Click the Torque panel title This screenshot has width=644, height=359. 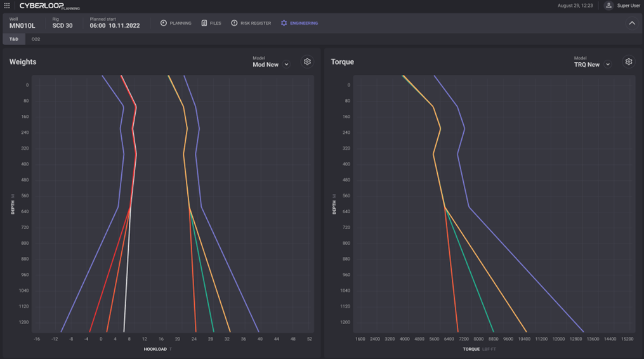click(x=342, y=62)
